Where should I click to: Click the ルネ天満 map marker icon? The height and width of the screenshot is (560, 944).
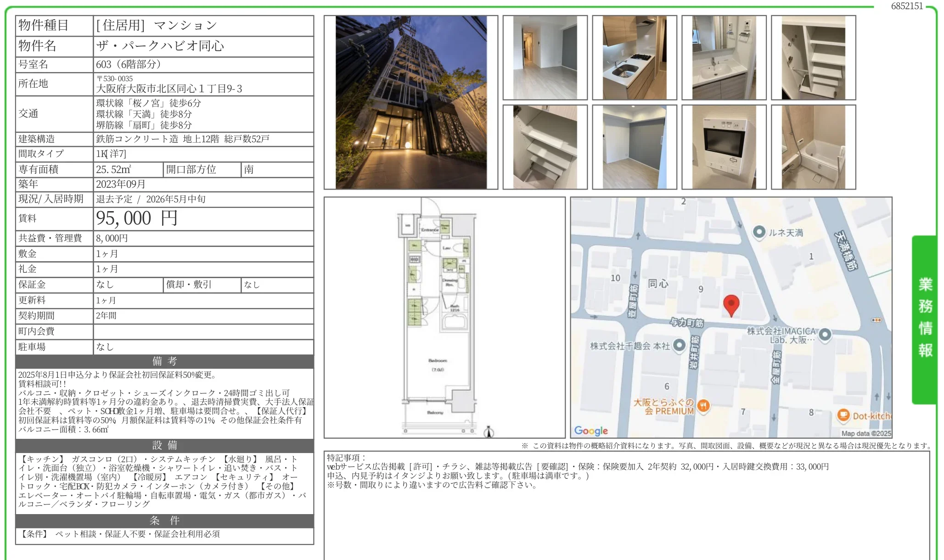pyautogui.click(x=759, y=232)
